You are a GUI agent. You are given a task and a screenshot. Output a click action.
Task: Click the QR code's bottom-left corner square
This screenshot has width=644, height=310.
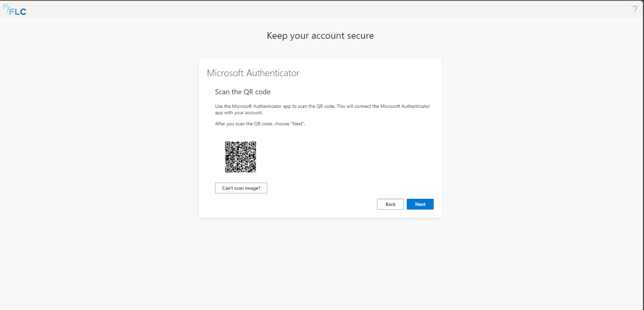[x=228, y=170]
